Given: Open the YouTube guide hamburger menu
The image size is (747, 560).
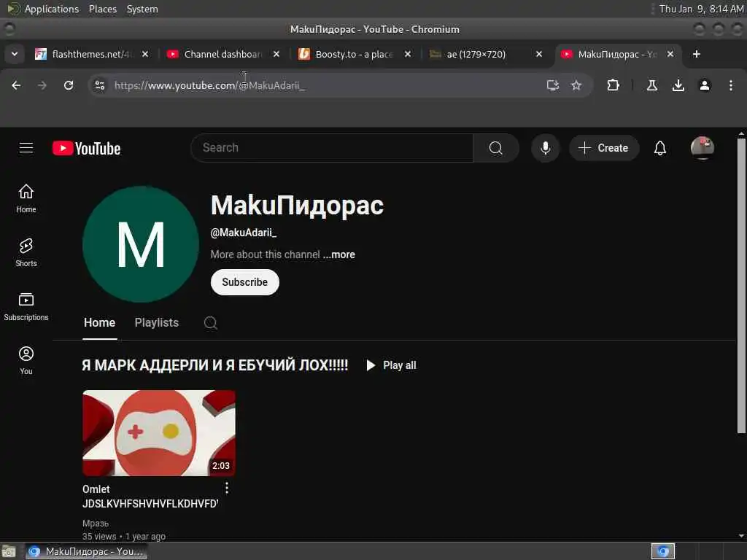Looking at the screenshot, I should coord(26,148).
